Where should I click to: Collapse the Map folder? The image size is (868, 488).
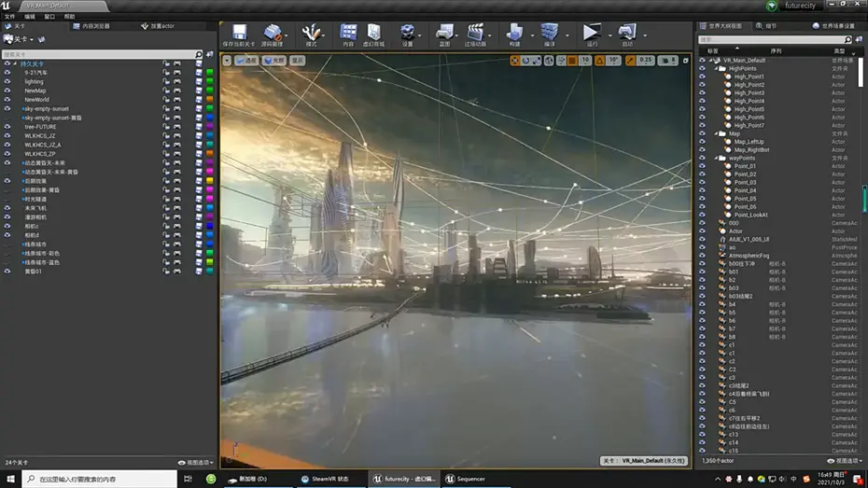[x=716, y=133]
